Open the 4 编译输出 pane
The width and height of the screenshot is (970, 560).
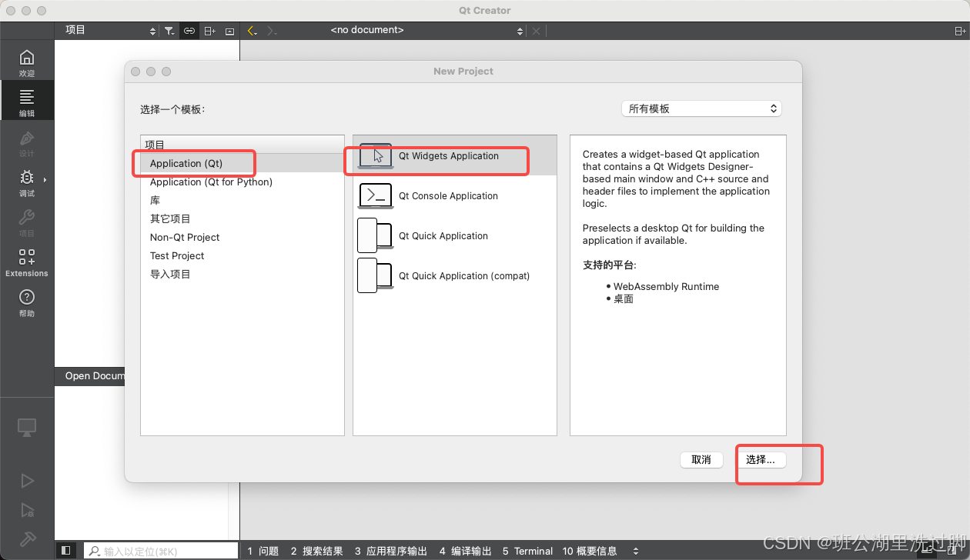pos(465,551)
